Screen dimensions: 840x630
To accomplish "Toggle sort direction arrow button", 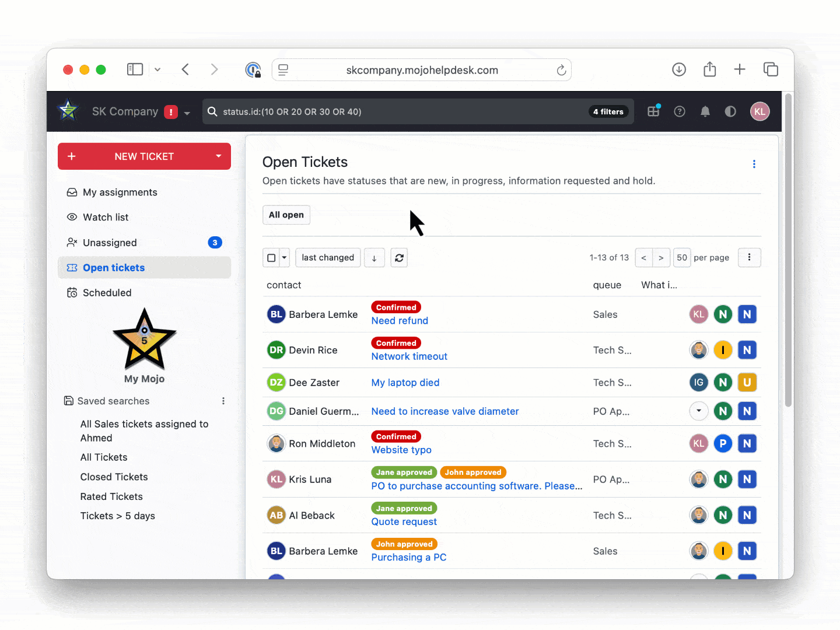I will click(374, 258).
